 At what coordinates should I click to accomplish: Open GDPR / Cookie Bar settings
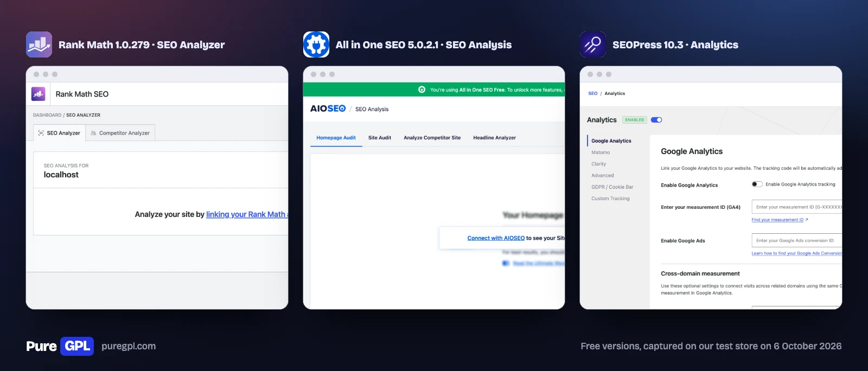point(612,187)
